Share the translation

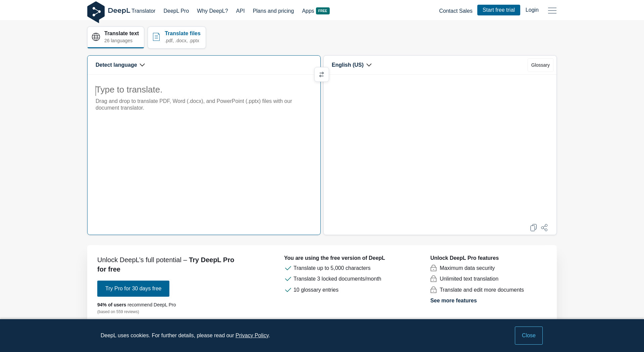click(x=544, y=228)
